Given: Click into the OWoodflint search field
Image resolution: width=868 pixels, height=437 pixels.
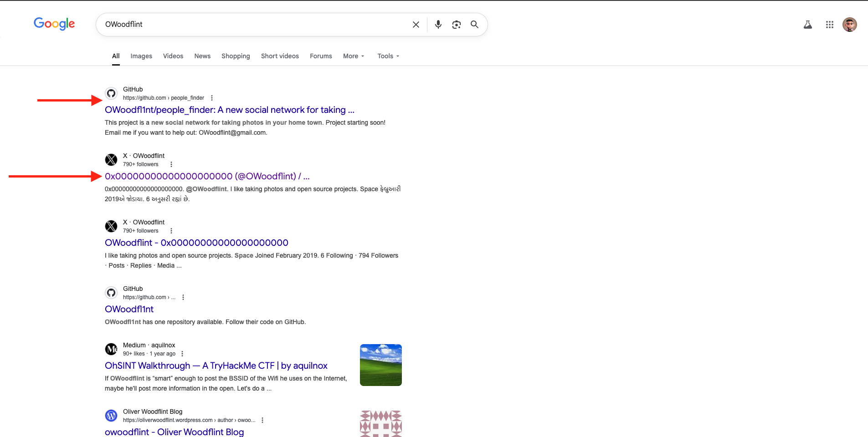Looking at the screenshot, I should [251, 25].
